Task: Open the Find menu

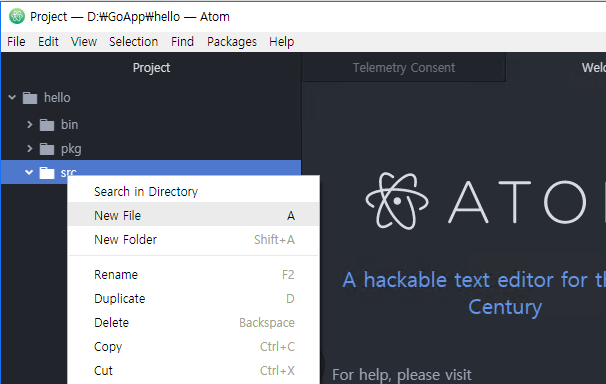Action: coord(182,42)
